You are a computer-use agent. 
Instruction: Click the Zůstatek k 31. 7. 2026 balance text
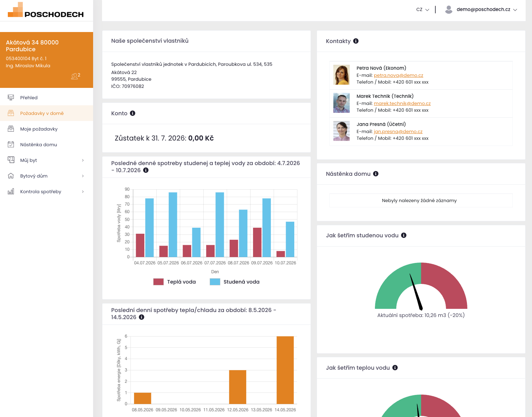tap(164, 138)
